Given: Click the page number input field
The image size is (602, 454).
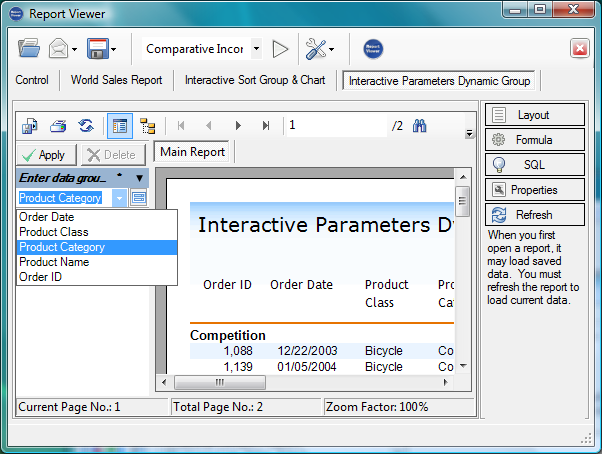Looking at the screenshot, I should pyautogui.click(x=335, y=126).
